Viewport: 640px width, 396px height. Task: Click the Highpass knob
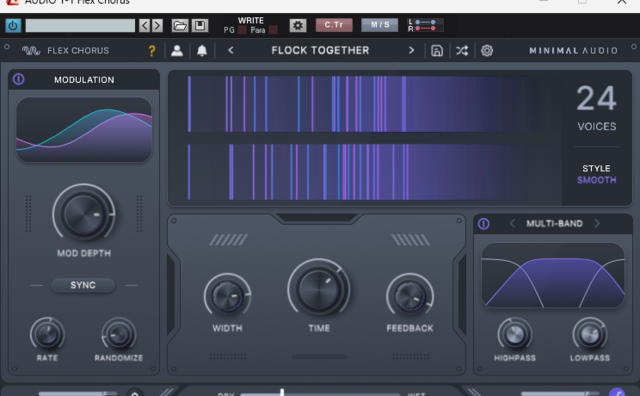pos(515,335)
